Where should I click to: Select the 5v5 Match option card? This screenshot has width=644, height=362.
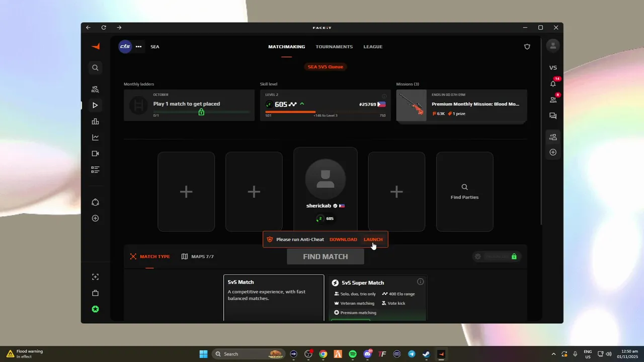274,298
